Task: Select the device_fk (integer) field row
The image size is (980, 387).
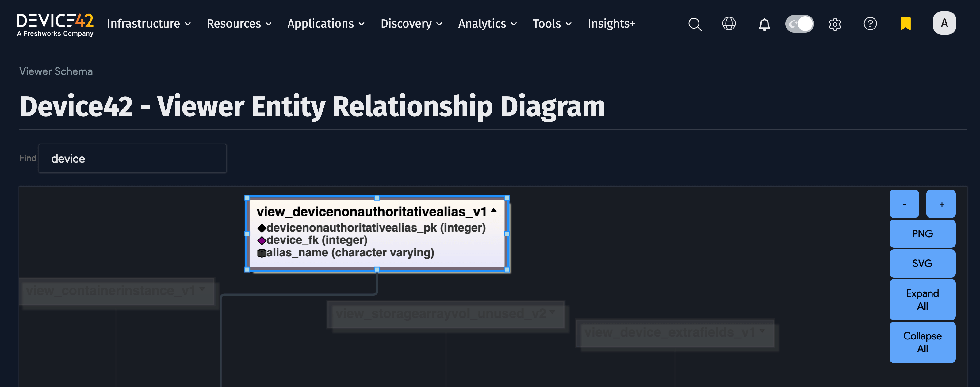Action: point(316,240)
